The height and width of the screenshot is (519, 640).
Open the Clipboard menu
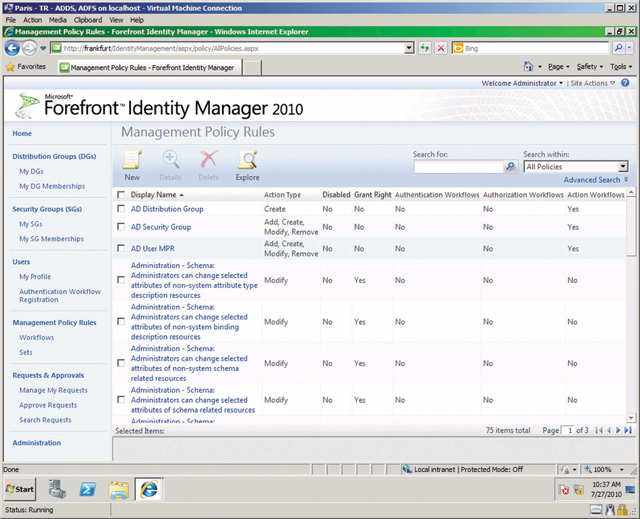[x=88, y=20]
